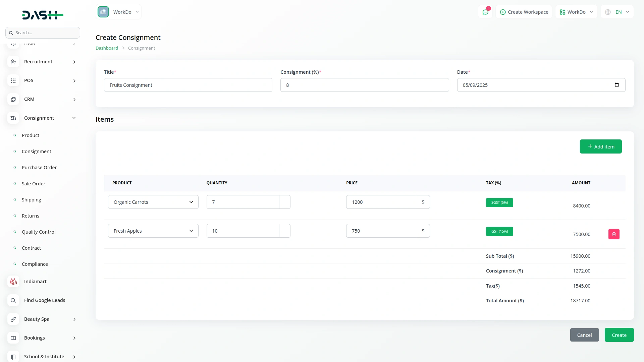
Task: Delete the Fresh Apples row with trash icon
Action: tap(614, 234)
